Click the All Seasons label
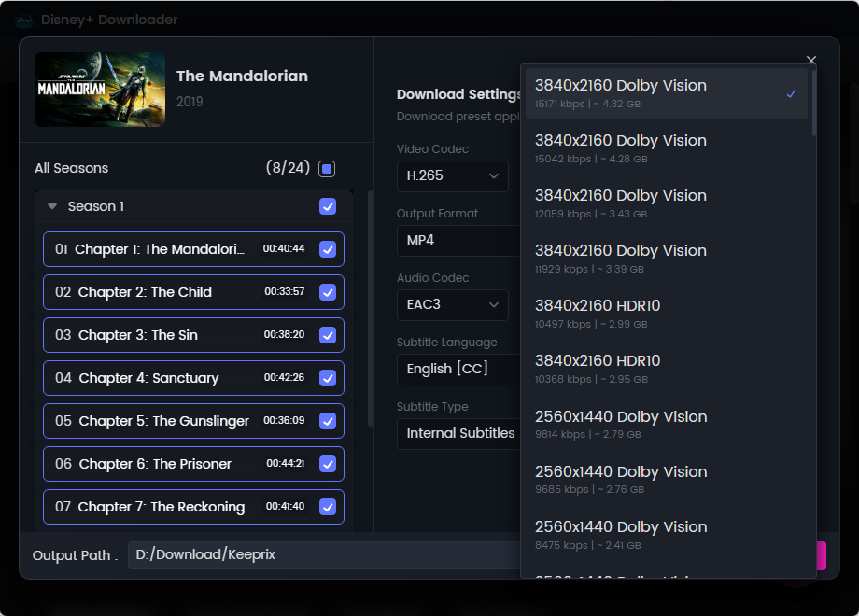Screen dimensions: 859x616 (x=72, y=168)
